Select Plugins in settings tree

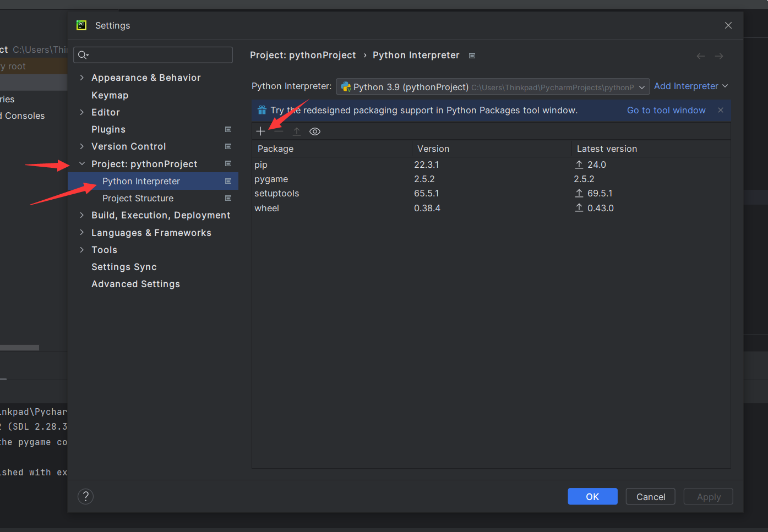pos(108,129)
